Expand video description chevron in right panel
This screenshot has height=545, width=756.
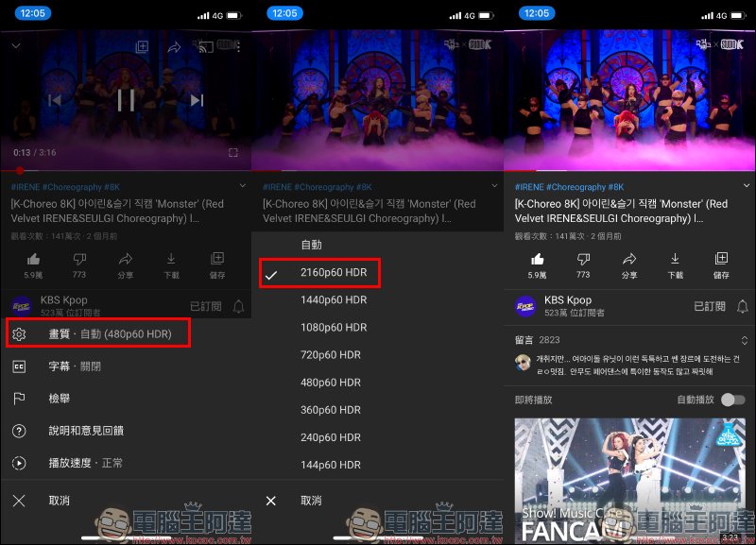(747, 186)
